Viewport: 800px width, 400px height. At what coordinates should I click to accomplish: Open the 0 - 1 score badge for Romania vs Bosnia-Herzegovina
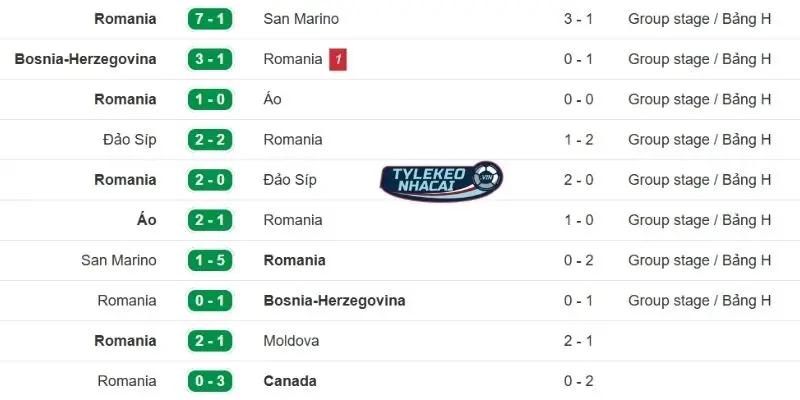210,300
